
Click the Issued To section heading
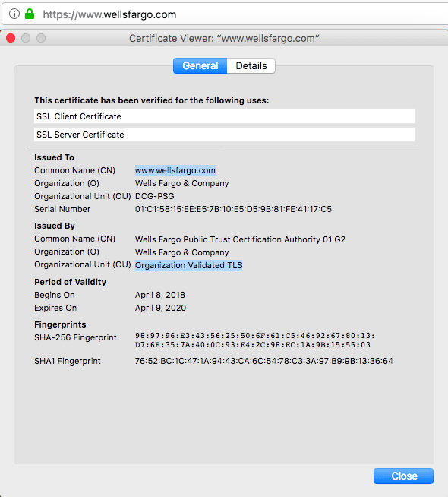pos(54,157)
